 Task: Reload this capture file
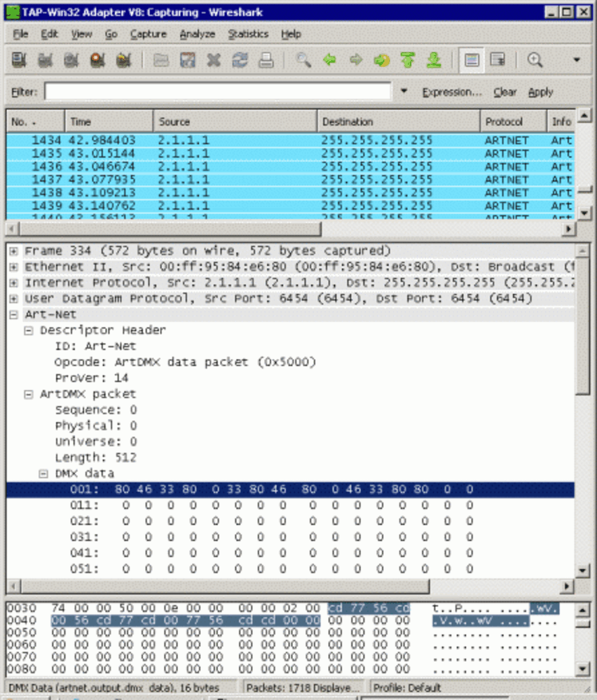point(240,60)
